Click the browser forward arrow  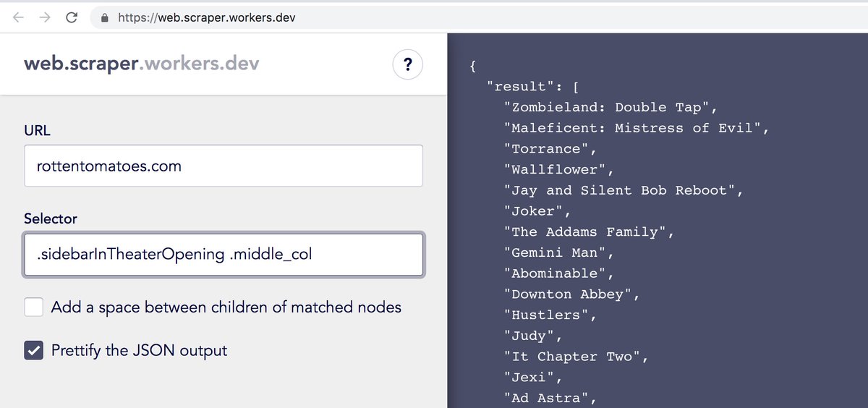tap(45, 19)
